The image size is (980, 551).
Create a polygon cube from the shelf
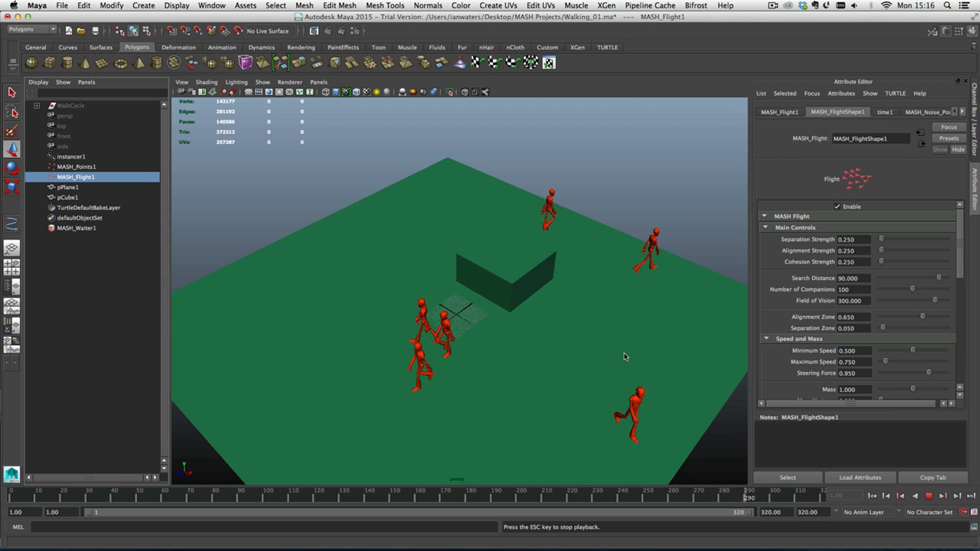pos(49,63)
